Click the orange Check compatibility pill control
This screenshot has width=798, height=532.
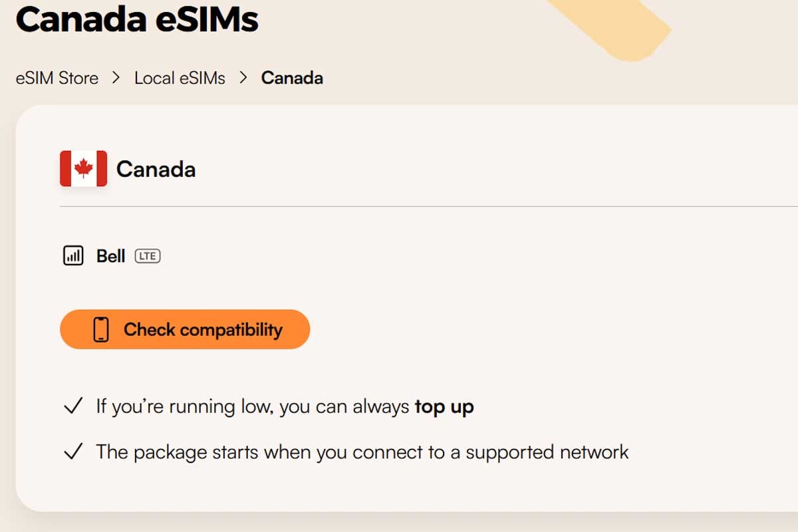185,329
